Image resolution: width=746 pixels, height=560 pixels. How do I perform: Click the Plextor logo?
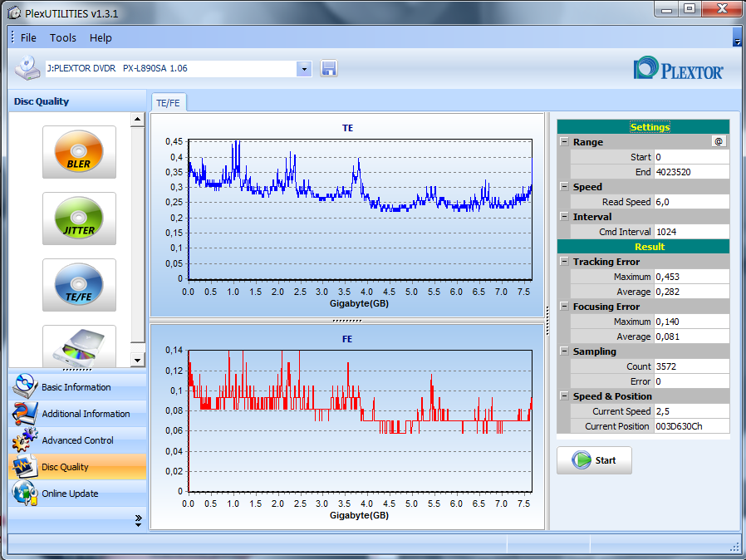[x=679, y=68]
